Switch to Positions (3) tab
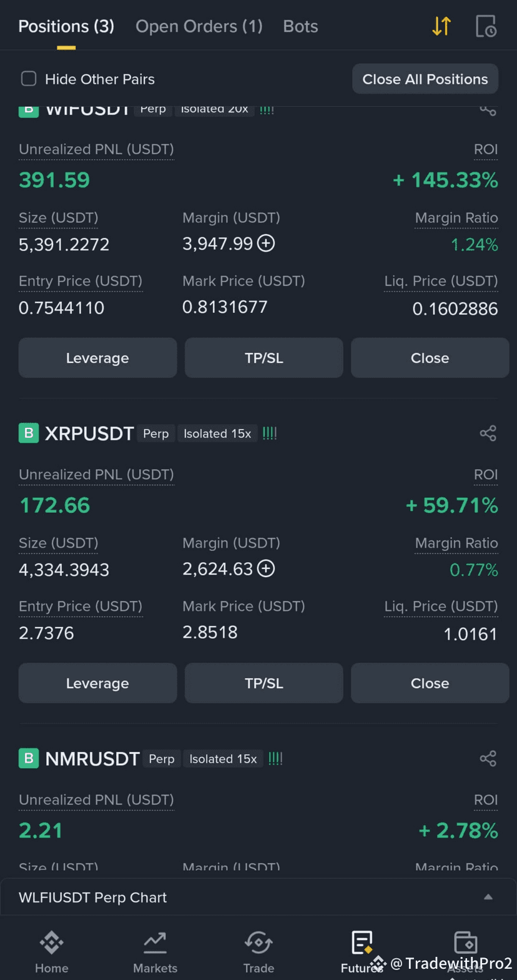Screen dimensions: 517x980 66,26
